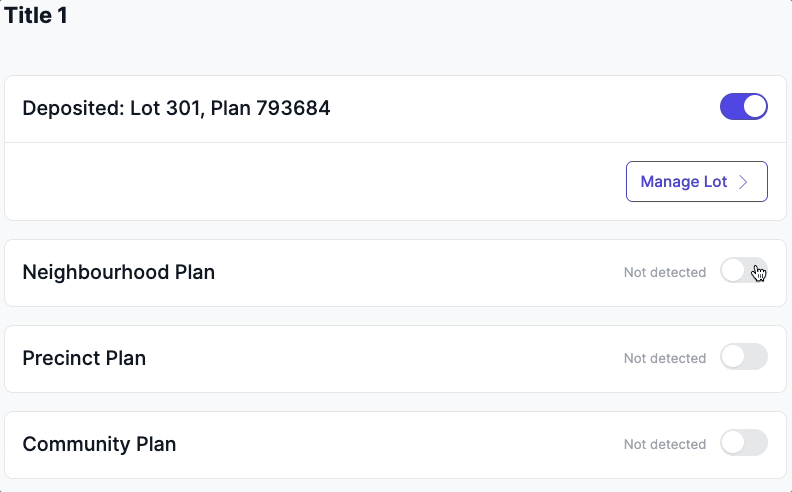
Task: Activate the Community Plan toggle
Action: tap(743, 443)
